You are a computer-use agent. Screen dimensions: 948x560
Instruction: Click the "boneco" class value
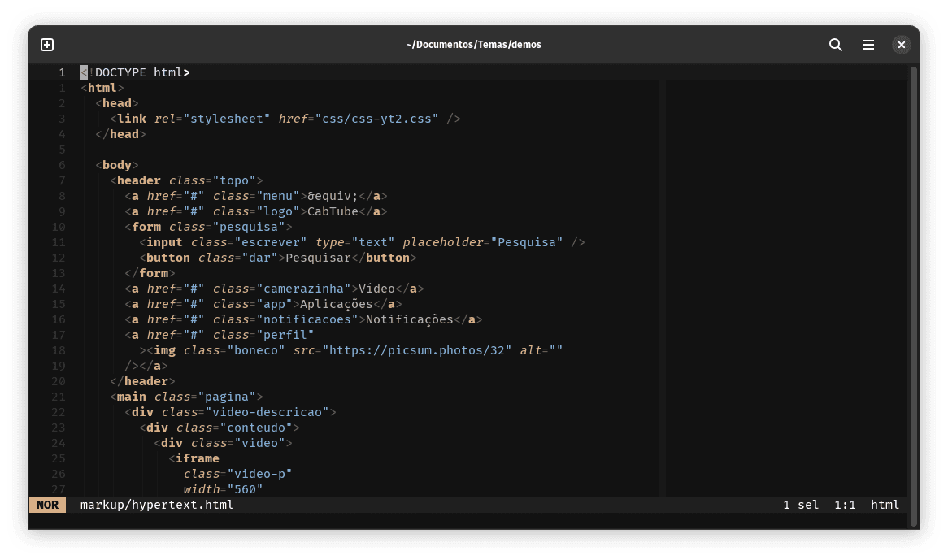tap(256, 350)
